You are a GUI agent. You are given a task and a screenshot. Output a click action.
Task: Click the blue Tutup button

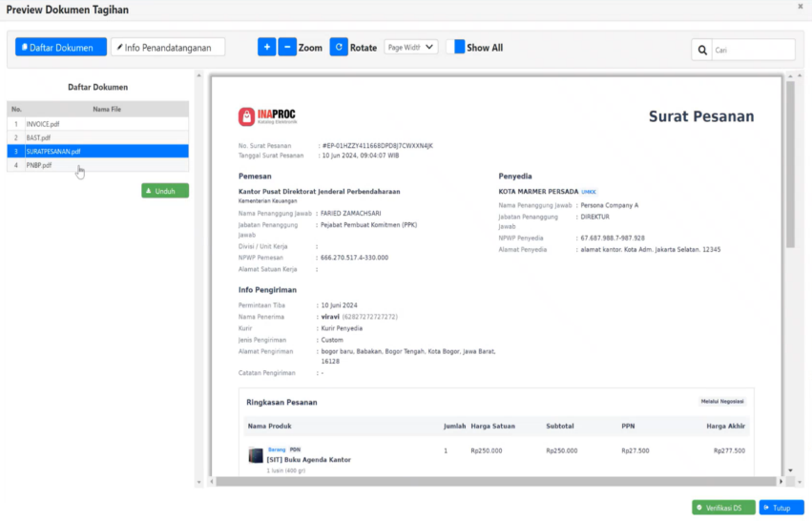coord(781,508)
